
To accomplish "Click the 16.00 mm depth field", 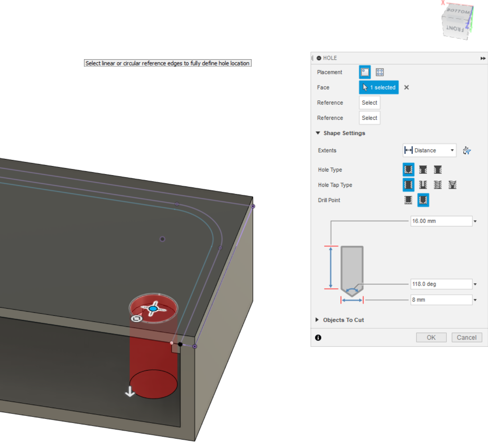I will 441,221.
